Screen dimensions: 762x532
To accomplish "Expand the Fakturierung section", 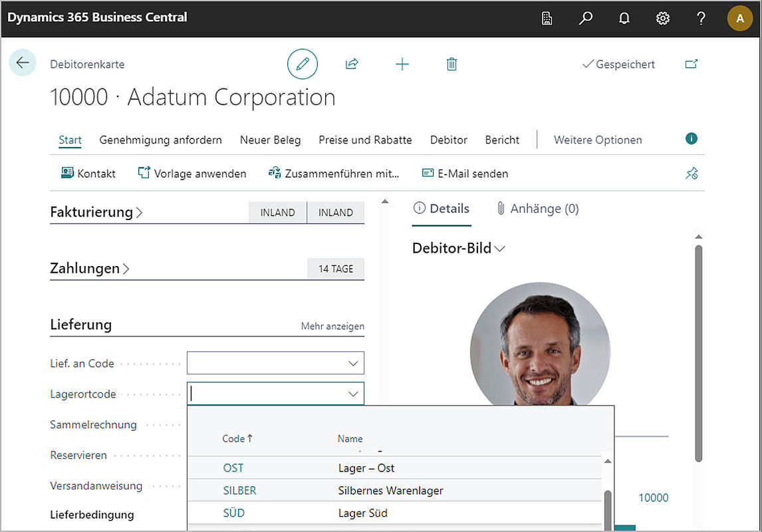I will click(96, 212).
